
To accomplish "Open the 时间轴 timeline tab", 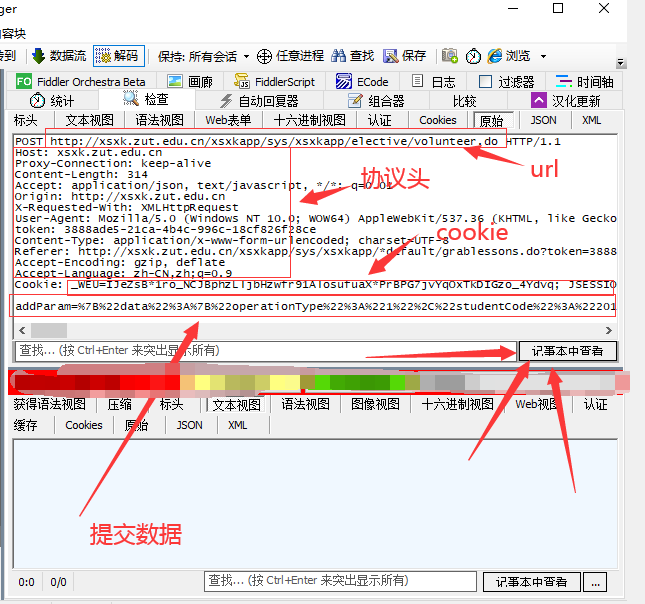I will click(x=584, y=81).
